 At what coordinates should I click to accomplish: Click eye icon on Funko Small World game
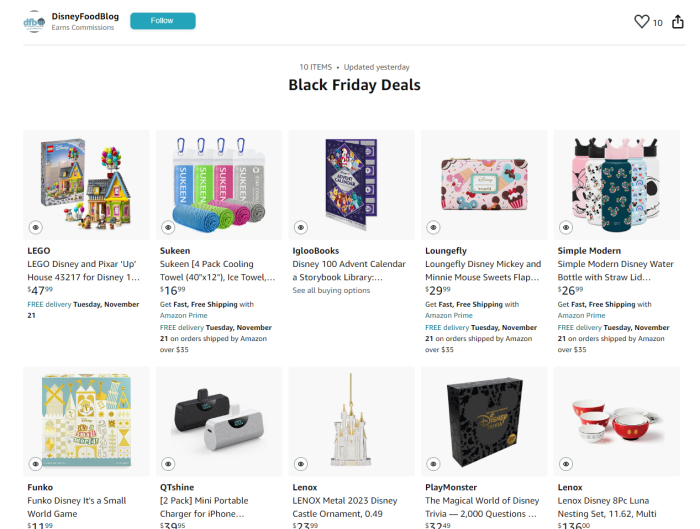[x=35, y=464]
